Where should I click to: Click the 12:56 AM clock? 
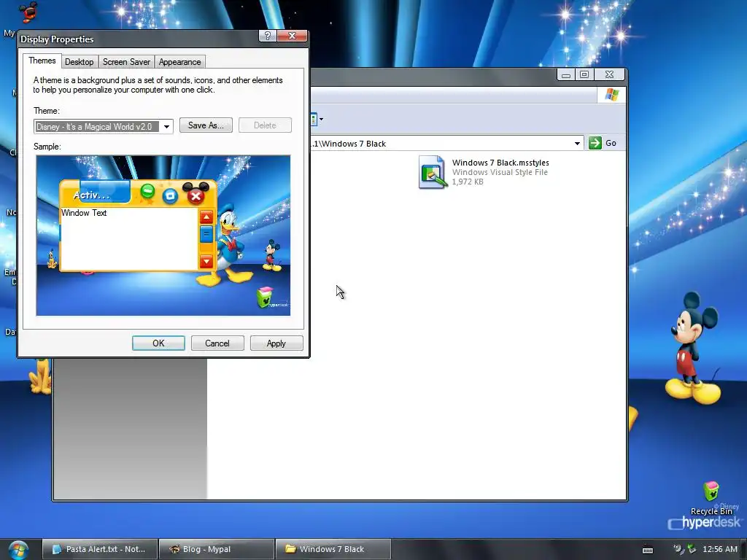pos(720,549)
